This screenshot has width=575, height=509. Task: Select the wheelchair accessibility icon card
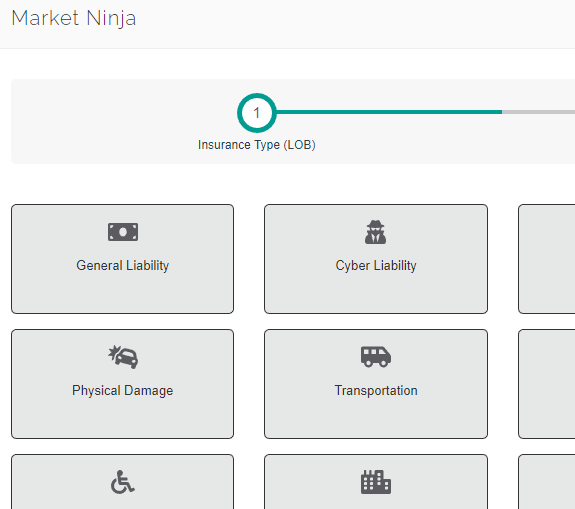(x=122, y=481)
